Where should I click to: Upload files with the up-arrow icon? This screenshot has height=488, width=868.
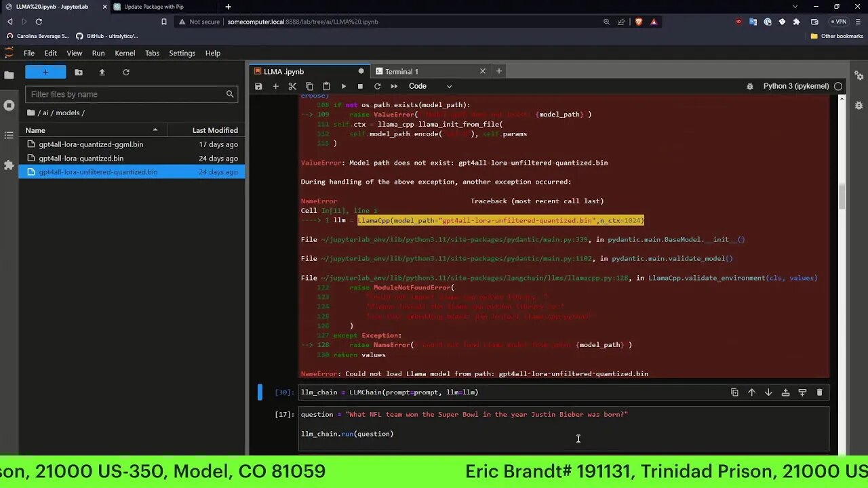point(102,72)
